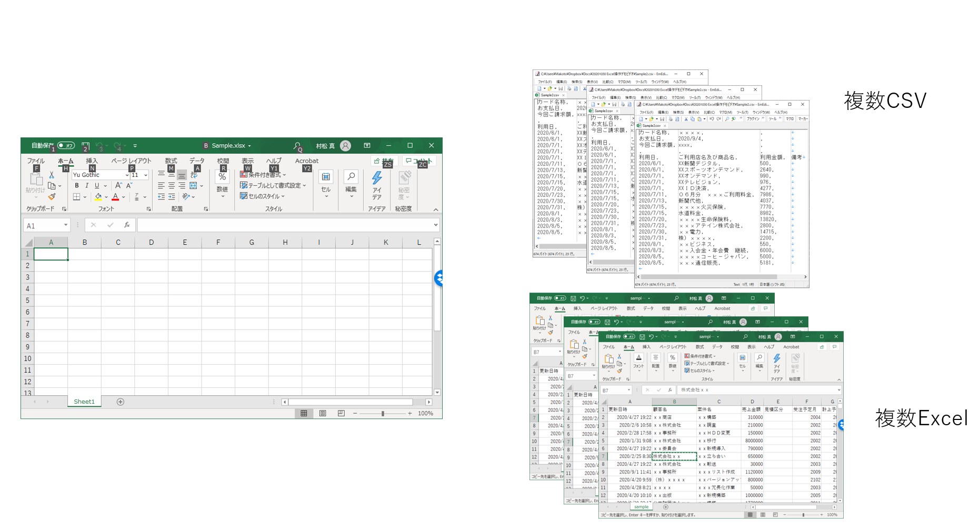This screenshot has width=980, height=531.
Task: Click the insert function fx icon
Action: tap(127, 225)
